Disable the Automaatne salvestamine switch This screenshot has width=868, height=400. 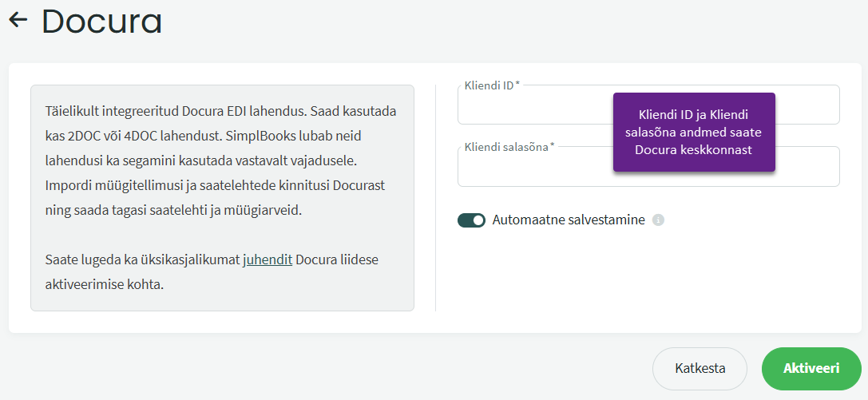(471, 220)
